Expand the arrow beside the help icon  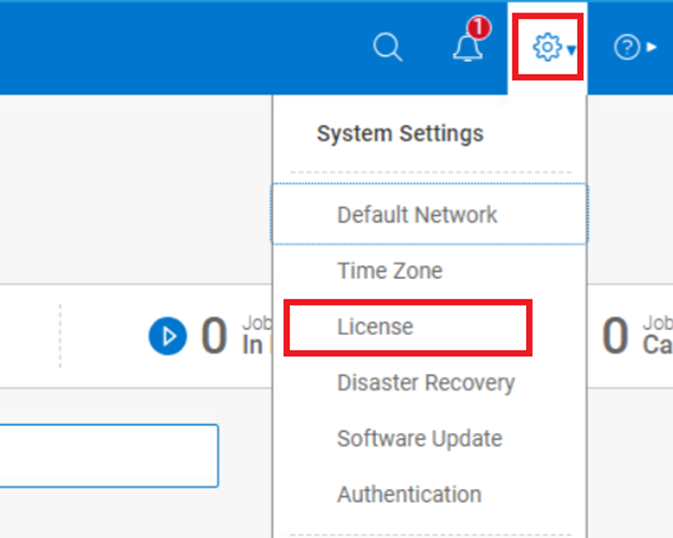[651, 47]
